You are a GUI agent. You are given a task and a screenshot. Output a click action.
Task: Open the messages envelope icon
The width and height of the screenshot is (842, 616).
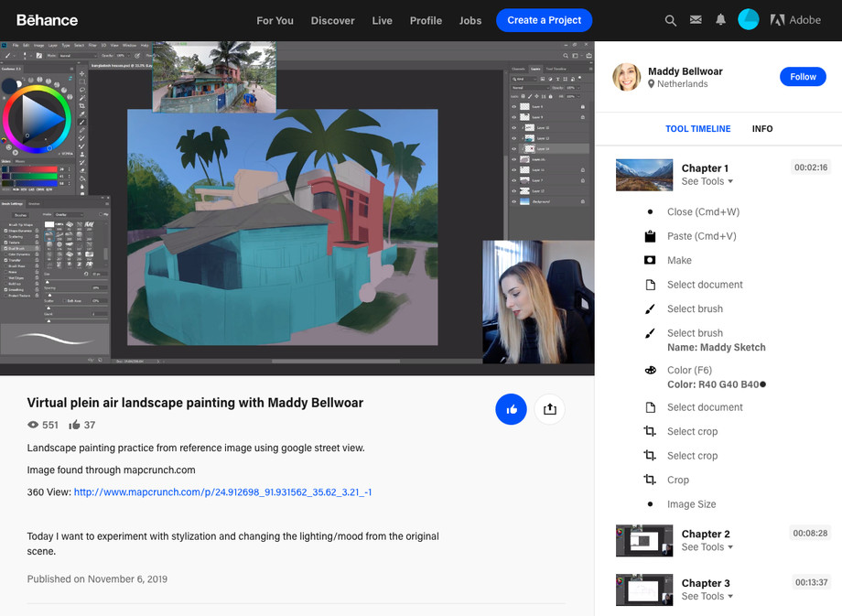click(x=696, y=20)
